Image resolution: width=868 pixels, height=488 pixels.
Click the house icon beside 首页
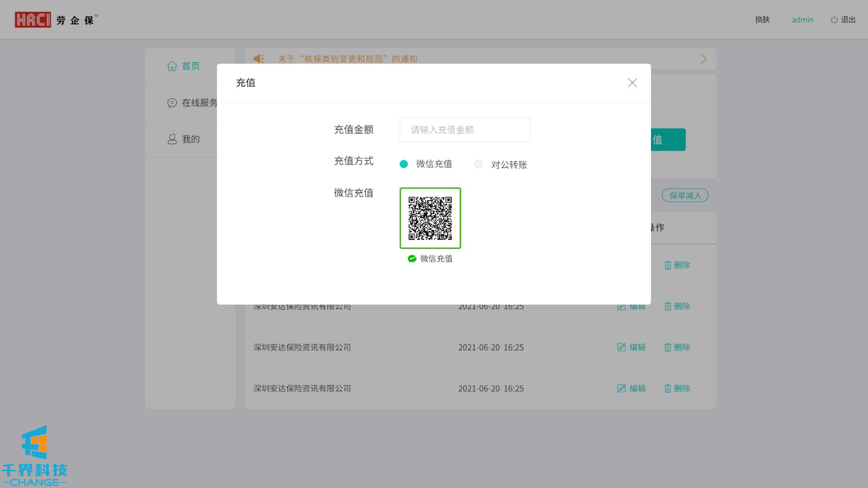[x=172, y=66]
